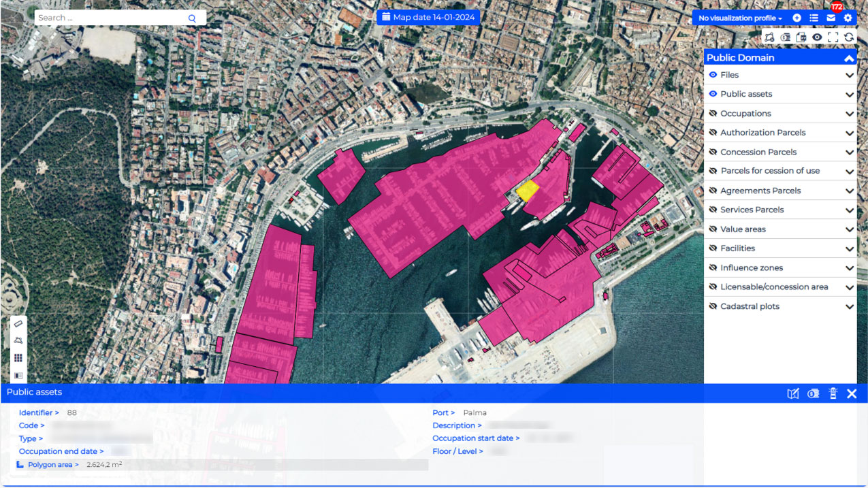Open the lighthouse icon in Public assets bar
868x488 pixels.
[833, 393]
